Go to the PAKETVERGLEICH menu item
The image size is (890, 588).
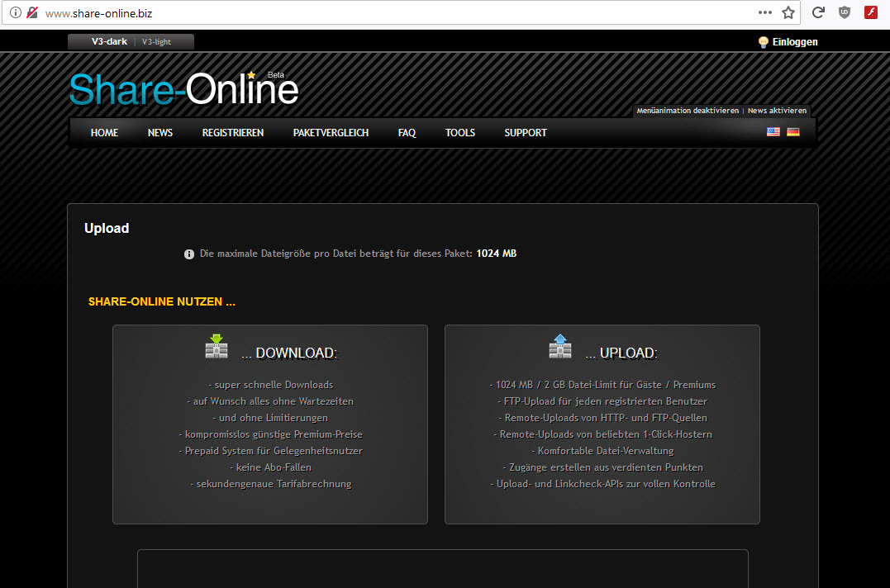[x=331, y=133]
